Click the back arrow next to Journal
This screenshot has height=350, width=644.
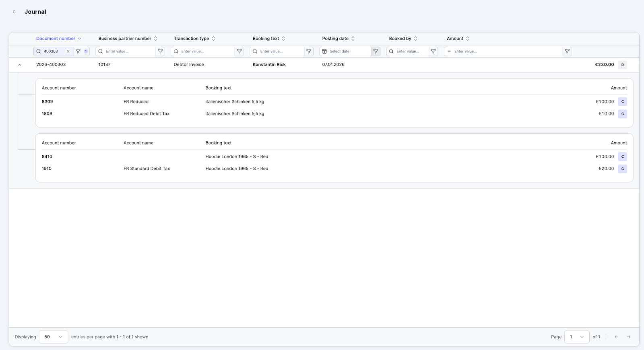pyautogui.click(x=14, y=12)
